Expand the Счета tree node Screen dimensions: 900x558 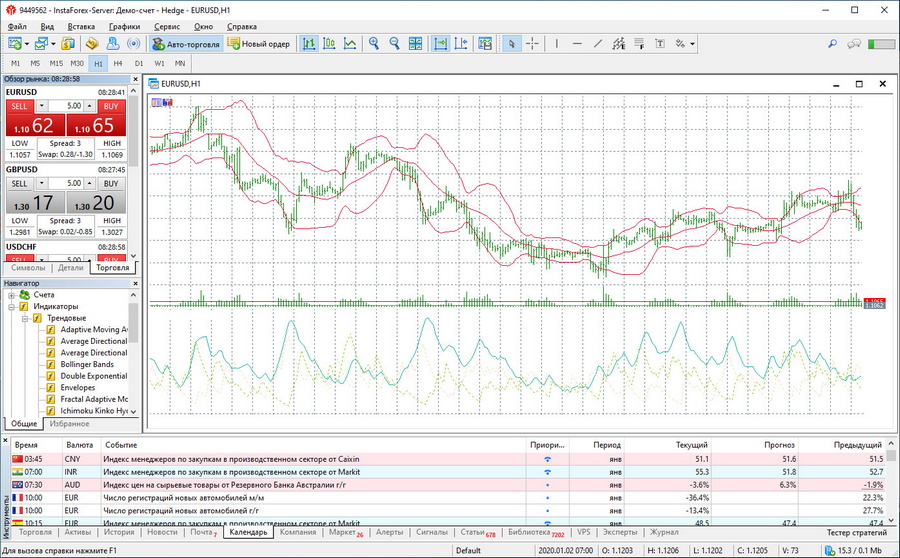click(12, 295)
